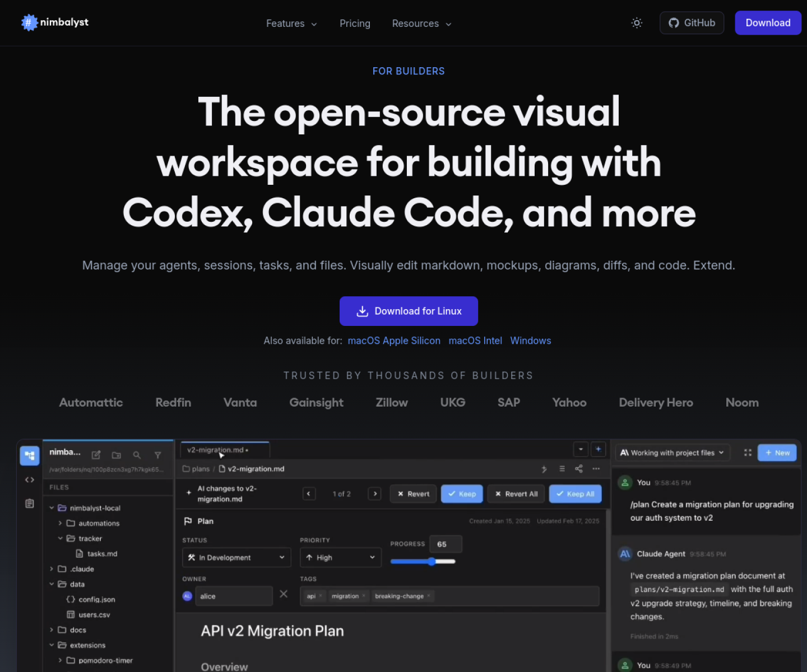Click the Download for Linux button
The height and width of the screenshot is (672, 807).
pyautogui.click(x=409, y=311)
